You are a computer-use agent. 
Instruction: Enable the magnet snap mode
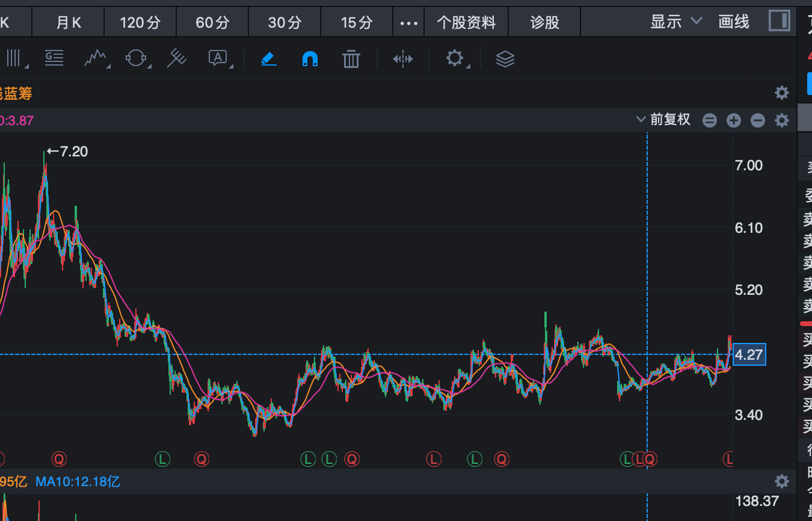point(309,58)
